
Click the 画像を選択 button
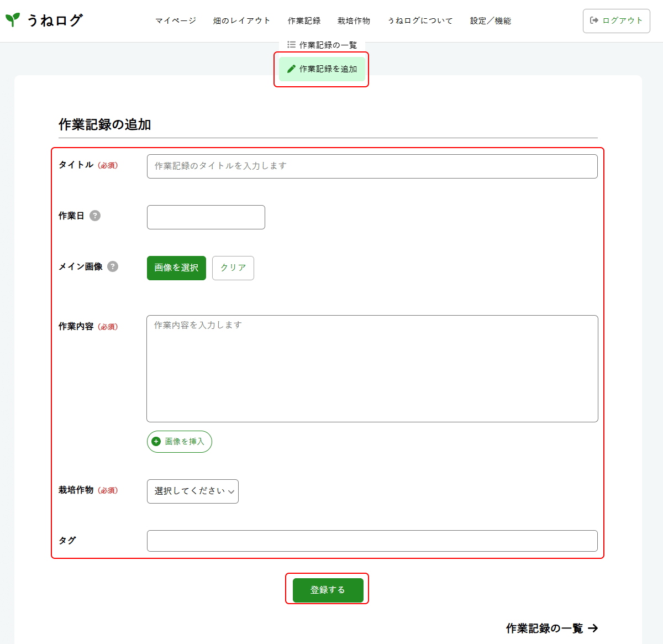point(176,268)
